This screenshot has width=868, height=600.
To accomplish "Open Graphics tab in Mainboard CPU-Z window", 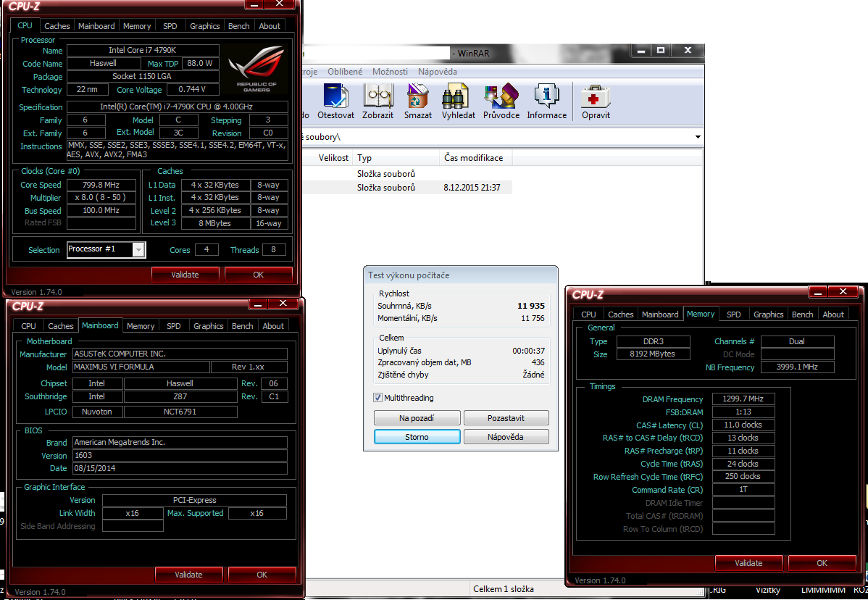I will coord(208,326).
